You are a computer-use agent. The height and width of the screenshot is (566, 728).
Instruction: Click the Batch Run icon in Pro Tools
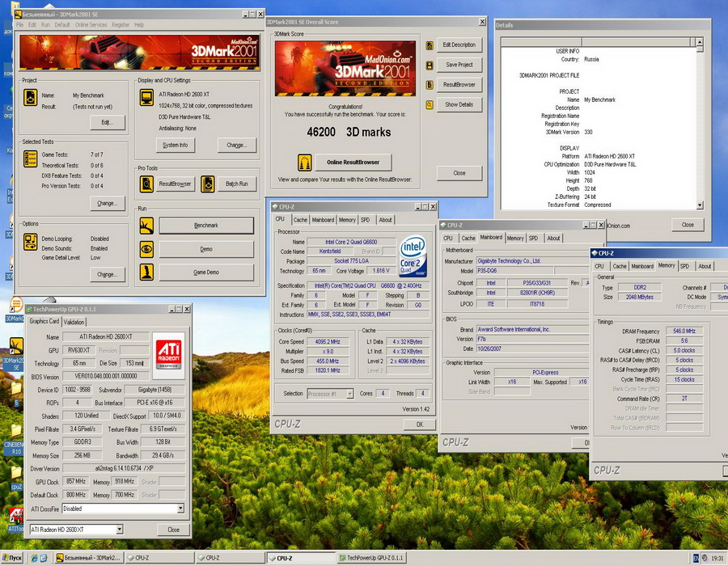point(208,184)
